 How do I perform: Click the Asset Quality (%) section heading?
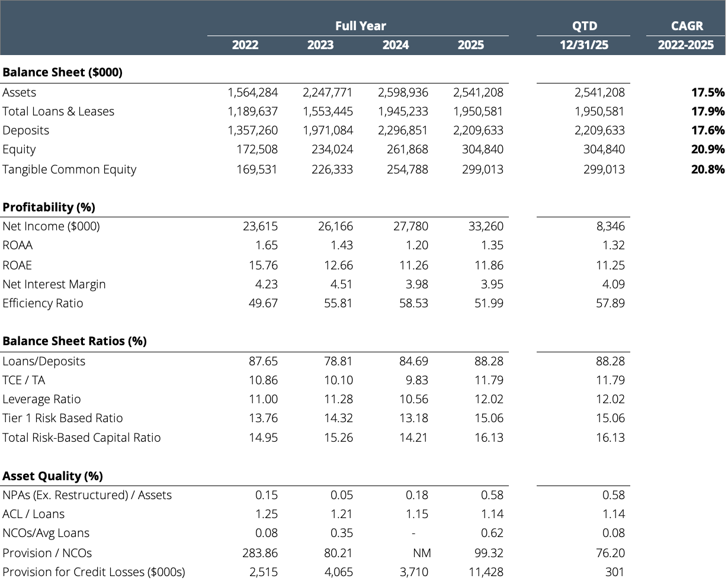pos(53,476)
